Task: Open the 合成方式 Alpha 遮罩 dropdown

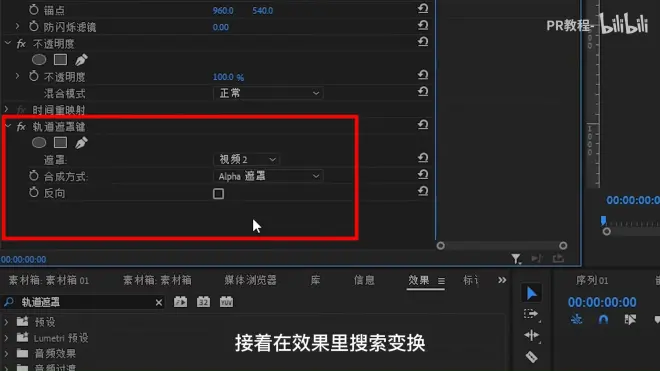Action: click(268, 176)
